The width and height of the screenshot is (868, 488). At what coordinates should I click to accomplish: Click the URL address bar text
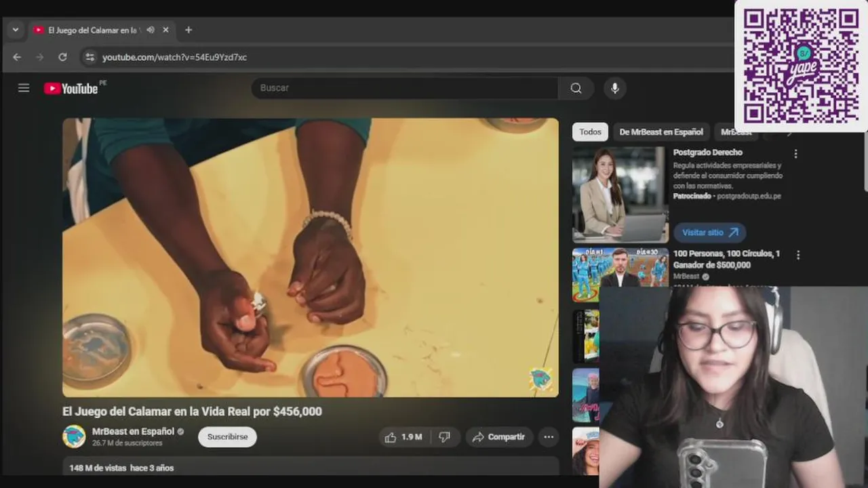pos(174,57)
